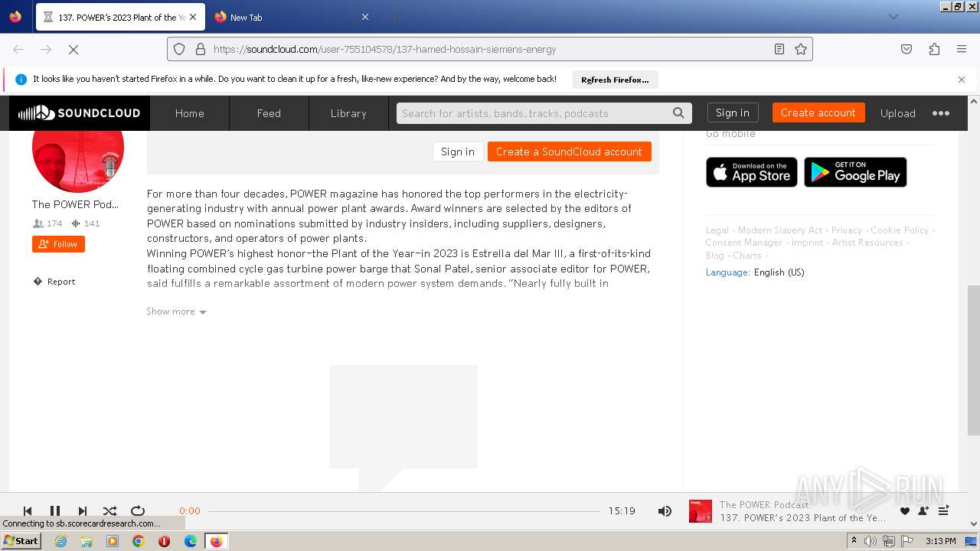The width and height of the screenshot is (980, 551).
Task: Skip to next track
Action: [x=83, y=511]
